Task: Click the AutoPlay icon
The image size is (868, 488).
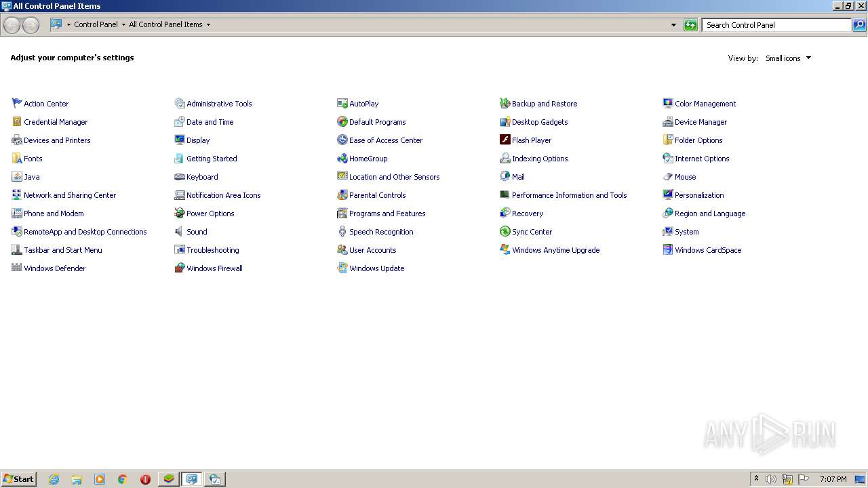Action: click(x=342, y=103)
